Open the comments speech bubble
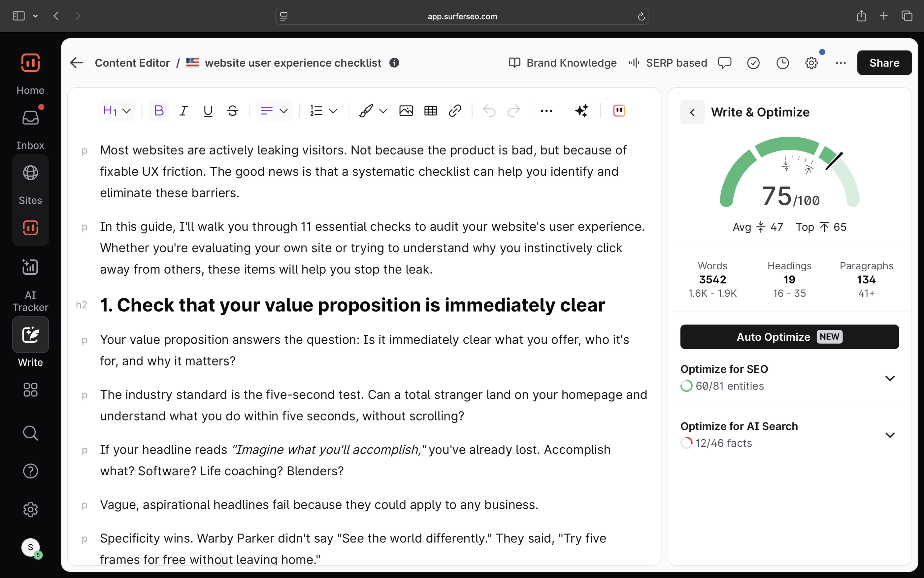Viewport: 924px width, 578px height. [x=724, y=63]
